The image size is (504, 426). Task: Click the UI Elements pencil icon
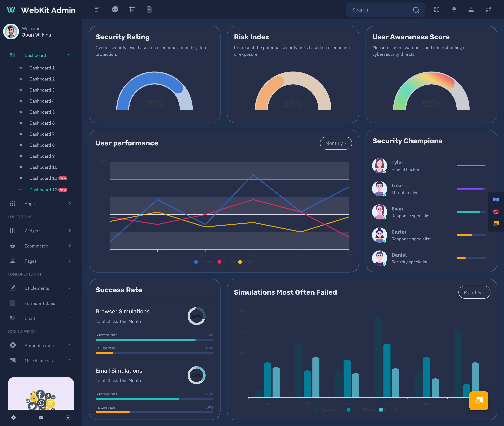[x=13, y=288]
